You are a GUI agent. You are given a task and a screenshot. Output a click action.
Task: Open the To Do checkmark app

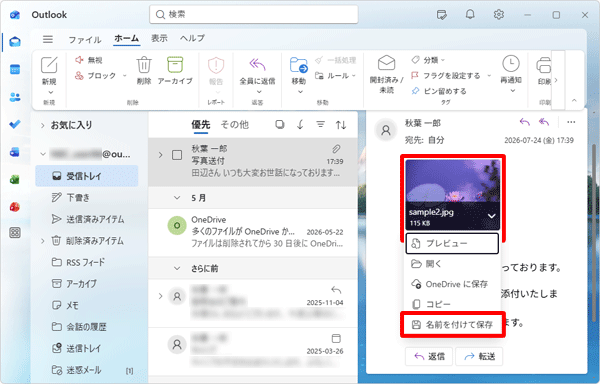[x=15, y=124]
